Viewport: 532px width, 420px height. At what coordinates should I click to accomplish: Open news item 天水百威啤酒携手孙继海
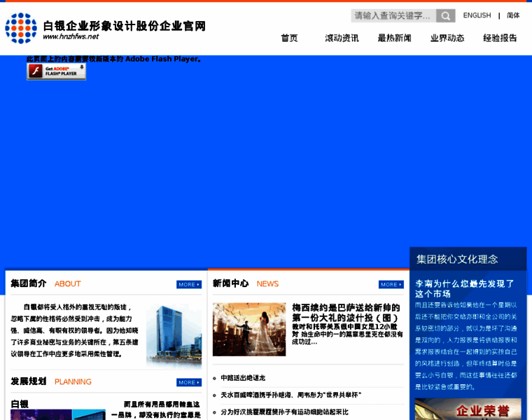(x=290, y=395)
